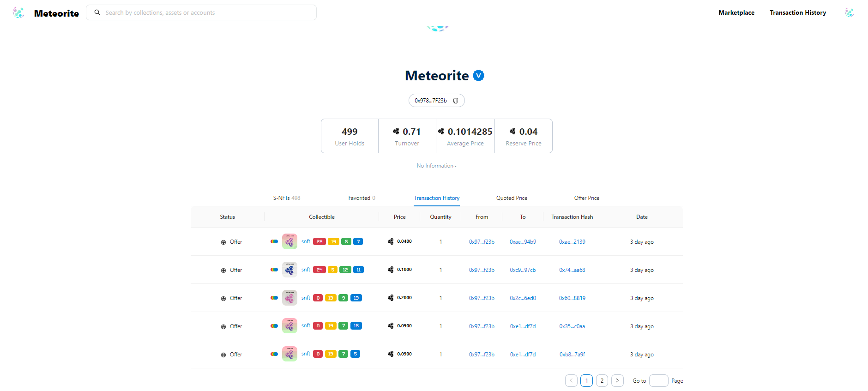Go to next page arrow
This screenshot has height=391, width=868.
pos(617,380)
